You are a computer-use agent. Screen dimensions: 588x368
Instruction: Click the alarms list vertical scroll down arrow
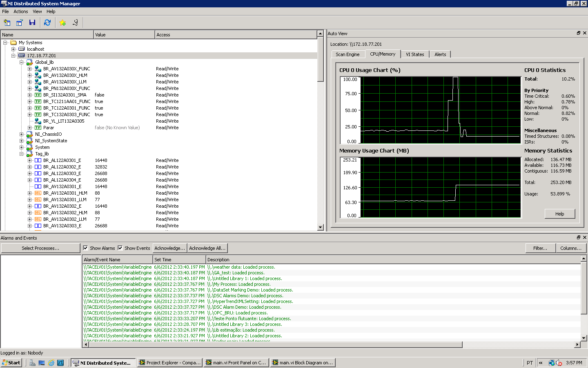pos(584,338)
